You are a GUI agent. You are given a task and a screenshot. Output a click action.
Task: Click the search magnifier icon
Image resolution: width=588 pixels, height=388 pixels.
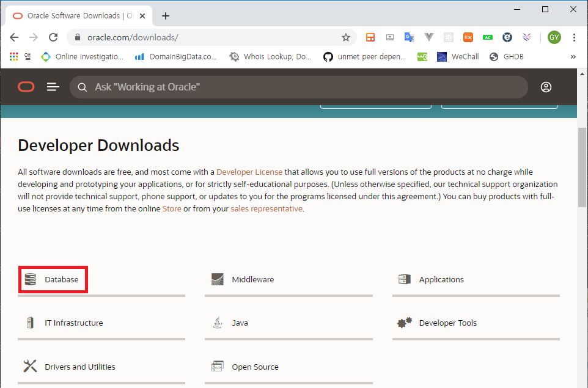82,87
